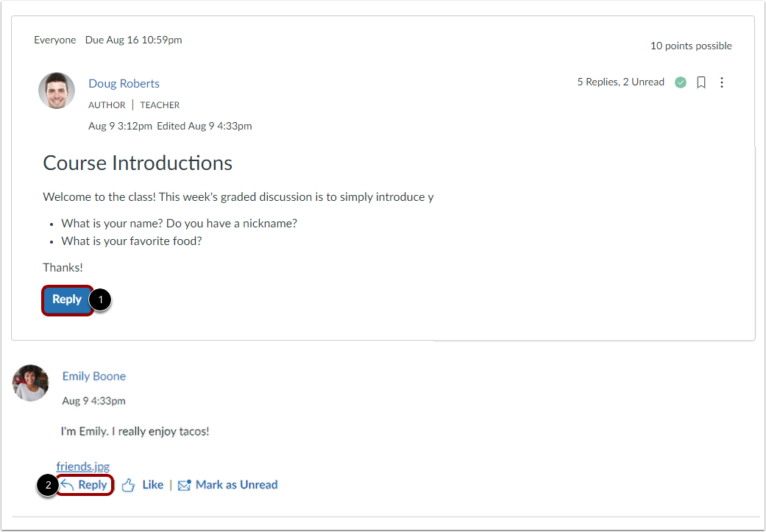Screen dimensions: 766x532
Task: Click the "10 points possible" label
Action: click(690, 46)
